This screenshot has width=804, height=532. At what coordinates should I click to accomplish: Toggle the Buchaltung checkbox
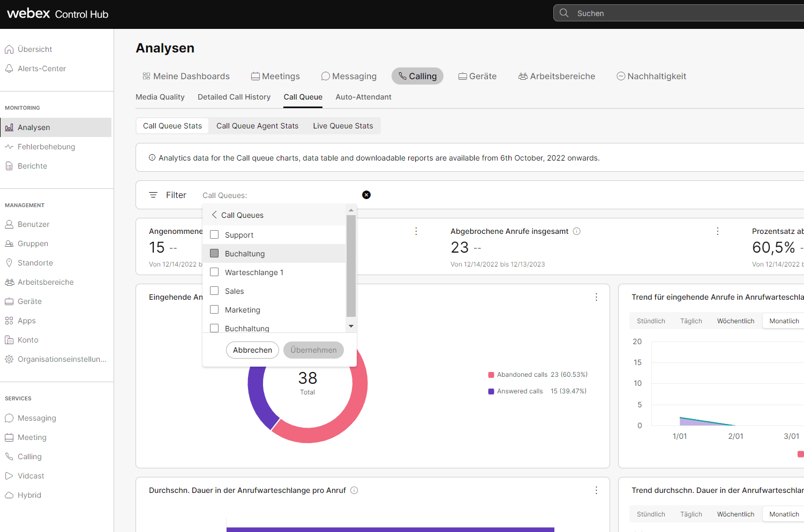[214, 253]
